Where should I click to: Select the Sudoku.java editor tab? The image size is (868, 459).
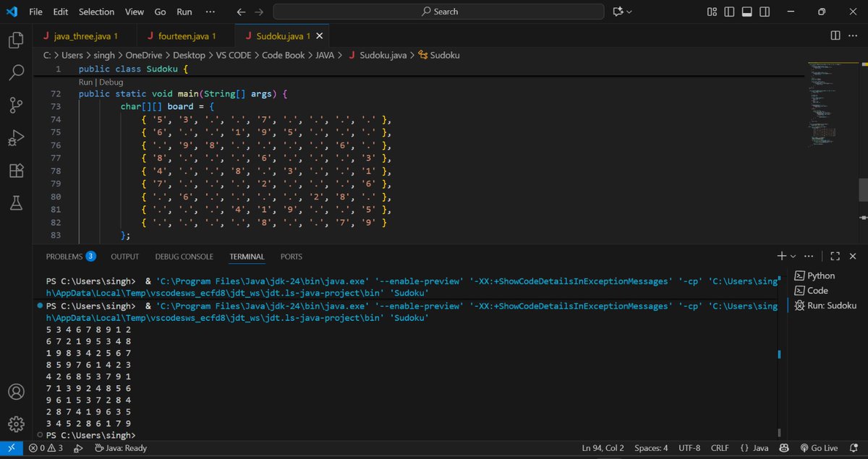pyautogui.click(x=283, y=35)
